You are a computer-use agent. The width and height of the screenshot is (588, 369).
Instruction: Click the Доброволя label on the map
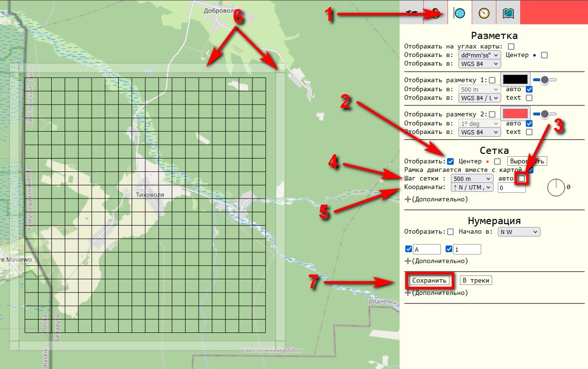220,10
